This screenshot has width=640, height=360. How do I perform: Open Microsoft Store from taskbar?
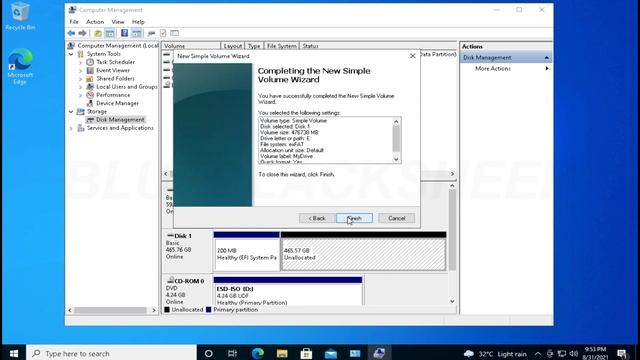click(x=306, y=353)
